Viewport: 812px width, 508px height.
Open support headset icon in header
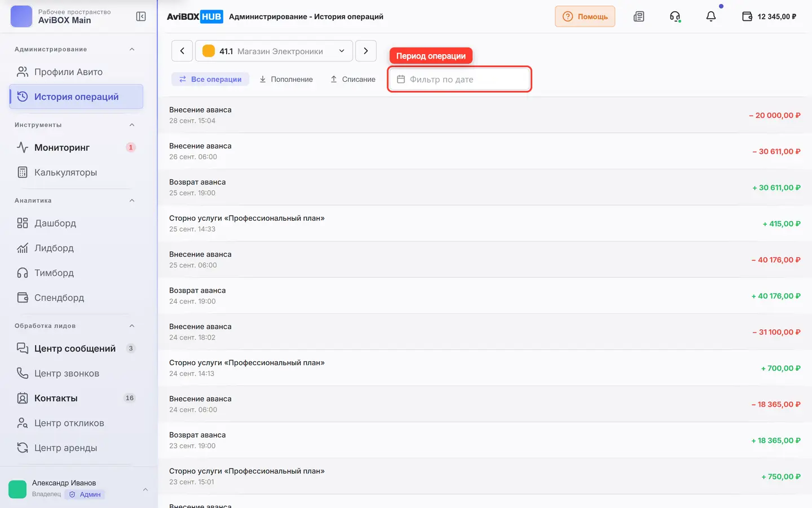[675, 16]
